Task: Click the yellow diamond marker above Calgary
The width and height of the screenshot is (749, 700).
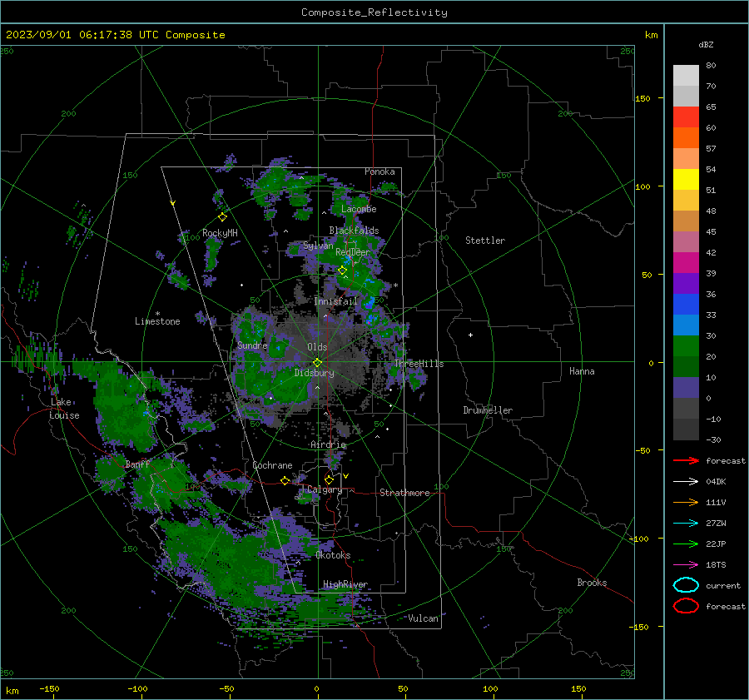Action: (x=329, y=479)
